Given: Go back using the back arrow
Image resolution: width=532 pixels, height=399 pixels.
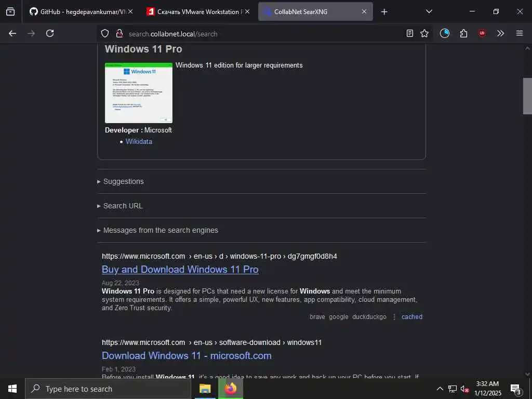Looking at the screenshot, I should point(12,33).
